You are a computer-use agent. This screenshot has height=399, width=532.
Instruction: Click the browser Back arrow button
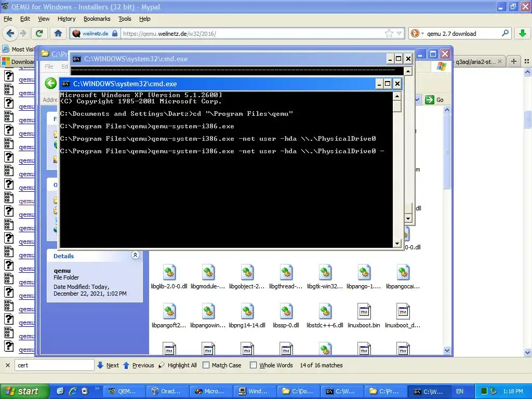(x=10, y=33)
